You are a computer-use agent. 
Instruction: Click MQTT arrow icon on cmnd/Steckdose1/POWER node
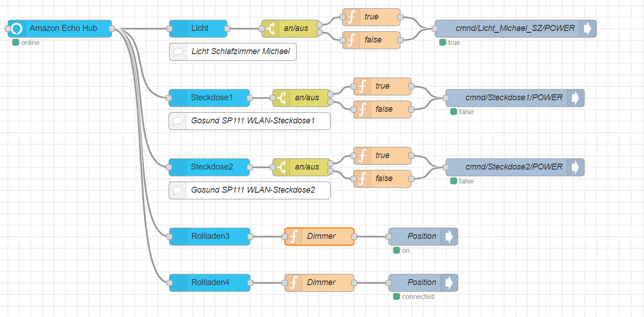click(x=576, y=98)
